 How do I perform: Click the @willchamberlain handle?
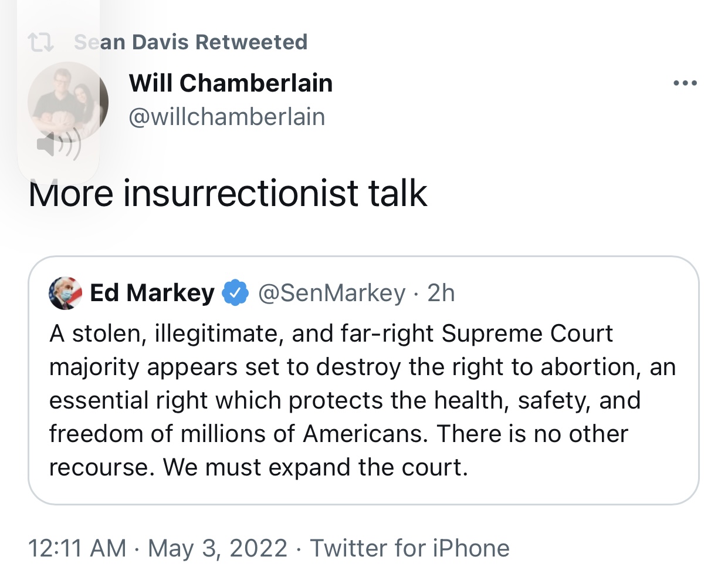(x=226, y=117)
